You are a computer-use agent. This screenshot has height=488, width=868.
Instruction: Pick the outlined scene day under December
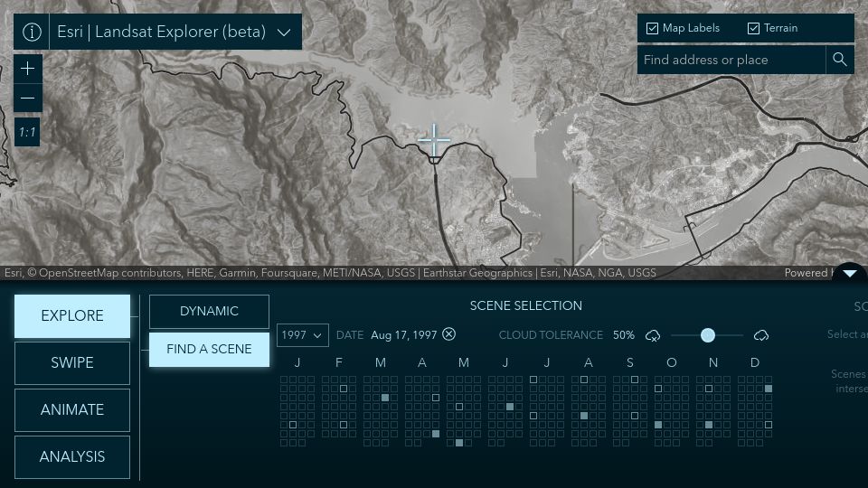coord(769,425)
